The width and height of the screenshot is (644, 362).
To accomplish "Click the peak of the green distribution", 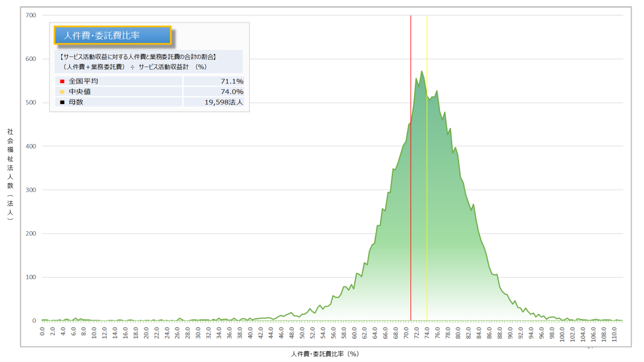I will point(421,71).
